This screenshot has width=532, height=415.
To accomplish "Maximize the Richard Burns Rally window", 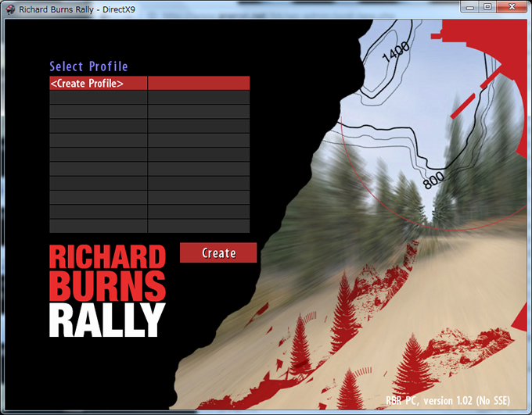I will tap(487, 7).
